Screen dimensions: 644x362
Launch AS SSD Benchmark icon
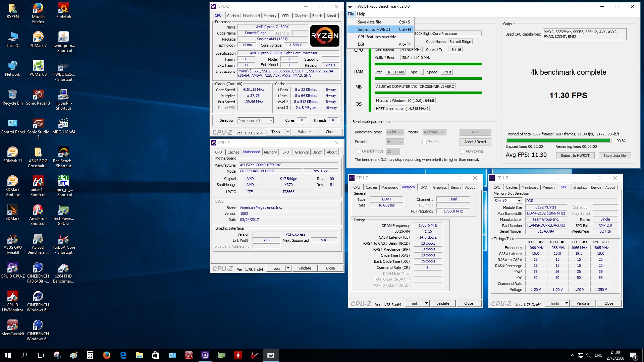click(x=38, y=244)
